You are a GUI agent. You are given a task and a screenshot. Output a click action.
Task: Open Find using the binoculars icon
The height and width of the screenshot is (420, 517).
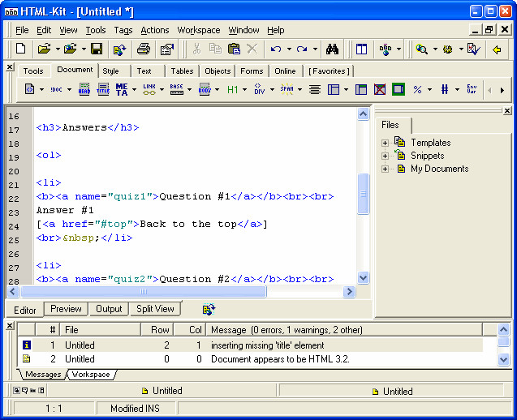332,49
